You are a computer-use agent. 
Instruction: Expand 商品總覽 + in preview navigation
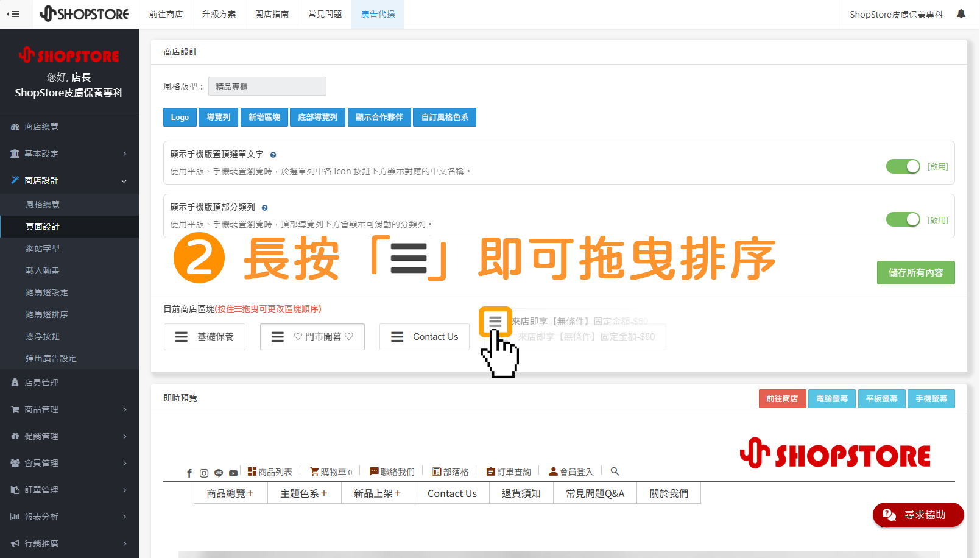[x=230, y=493]
